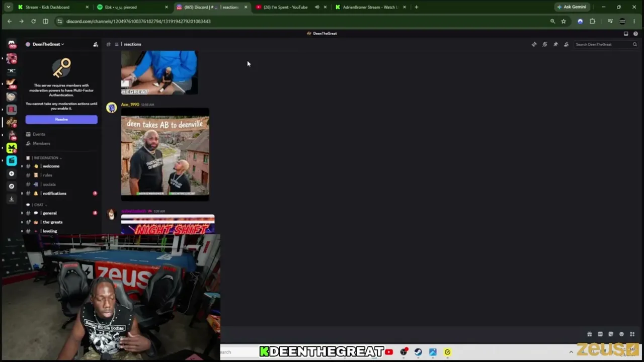This screenshot has height=362, width=644.
Task: Bookmark this page with the star icon
Action: click(x=563, y=21)
